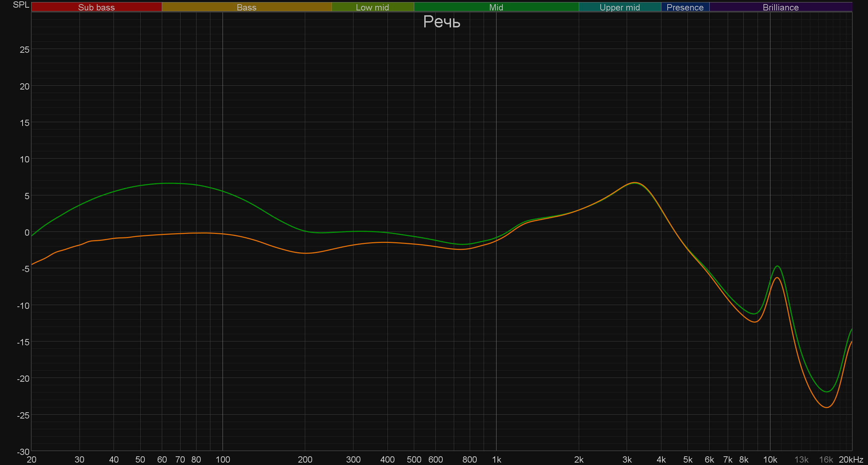Click the orange curve's 16k dip
This screenshot has height=465, width=868.
pyautogui.click(x=826, y=407)
